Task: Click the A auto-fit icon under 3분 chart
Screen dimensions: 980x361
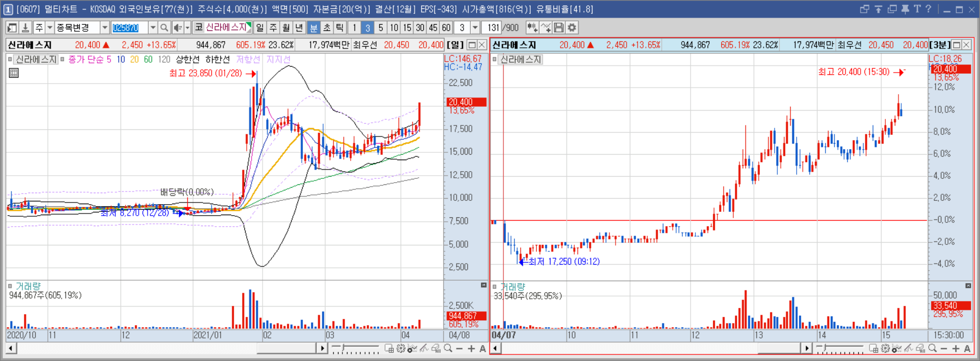Action: 967,348
